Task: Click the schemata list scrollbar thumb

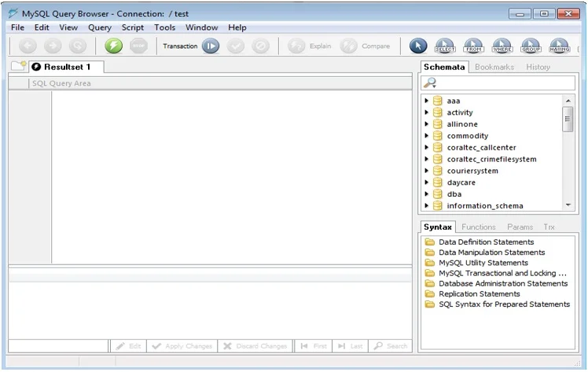Action: coord(568,119)
